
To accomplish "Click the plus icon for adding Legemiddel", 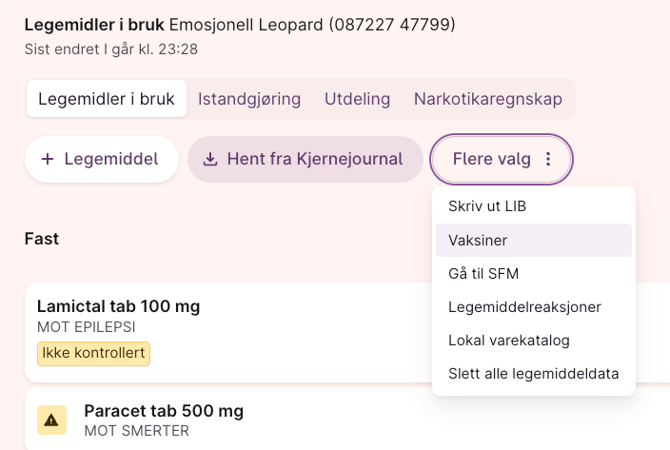I will [47, 159].
